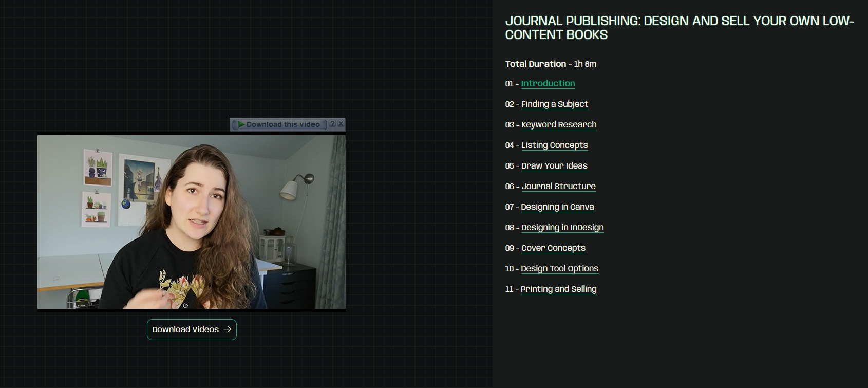Open lesson 04 Listing Concepts

(x=554, y=145)
